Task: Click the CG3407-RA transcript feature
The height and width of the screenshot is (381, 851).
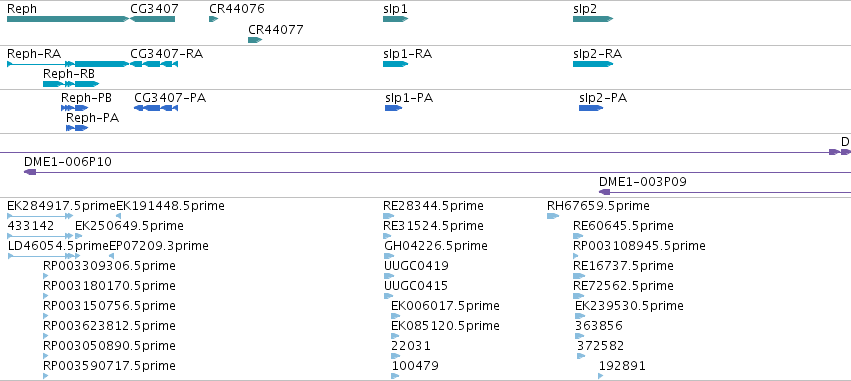Action: click(x=154, y=64)
